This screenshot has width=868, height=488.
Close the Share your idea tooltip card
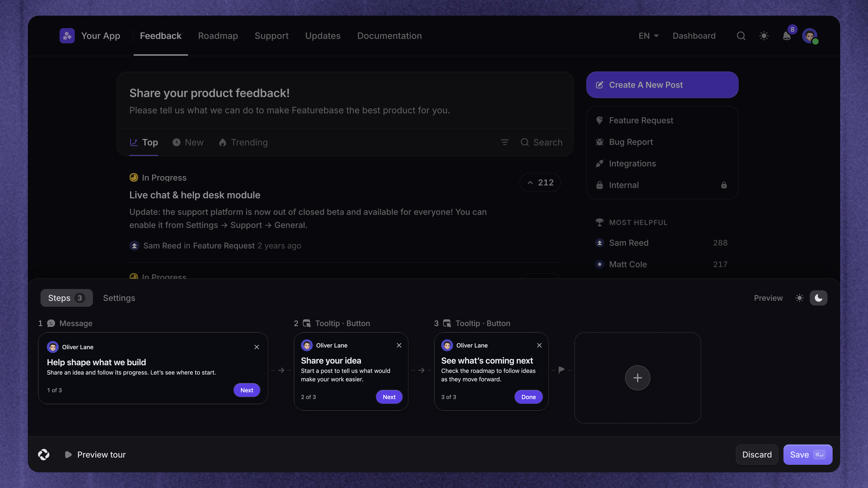399,345
